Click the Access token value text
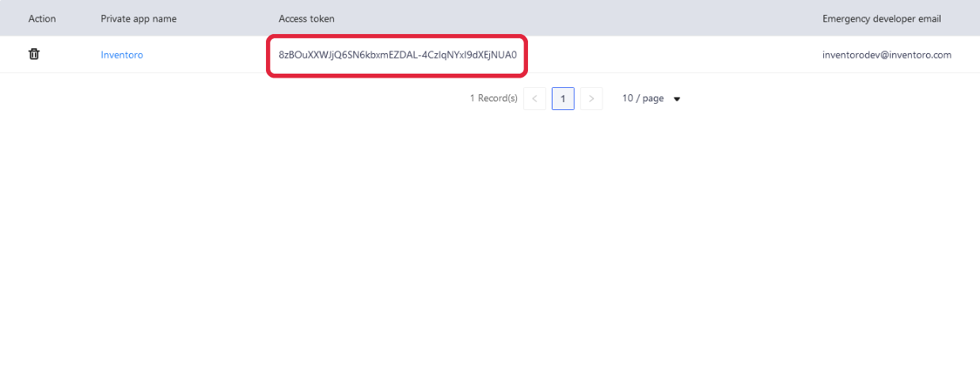 point(397,55)
